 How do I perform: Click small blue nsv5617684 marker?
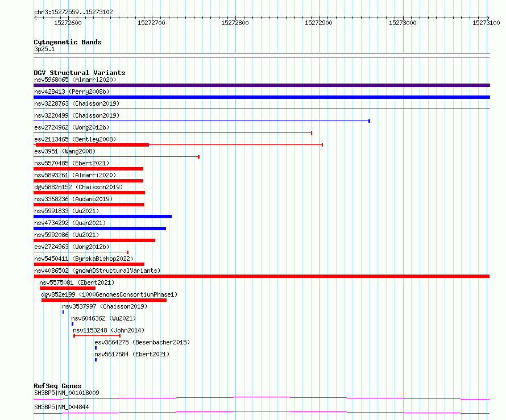[96, 360]
